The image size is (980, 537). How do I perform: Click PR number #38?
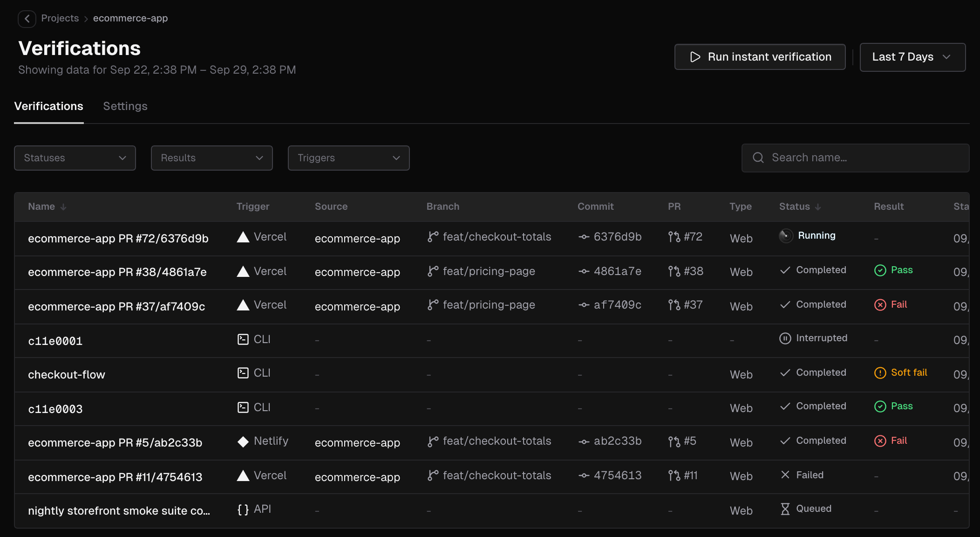[694, 271]
